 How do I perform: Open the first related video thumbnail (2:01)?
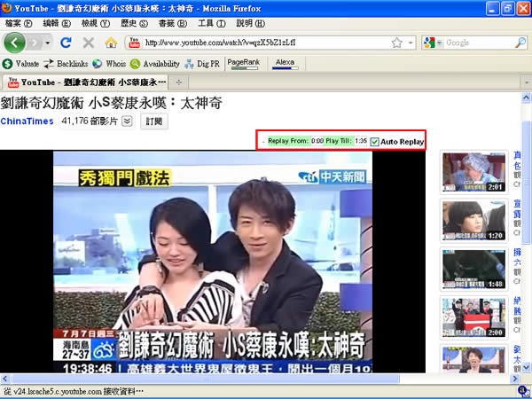[x=473, y=171]
